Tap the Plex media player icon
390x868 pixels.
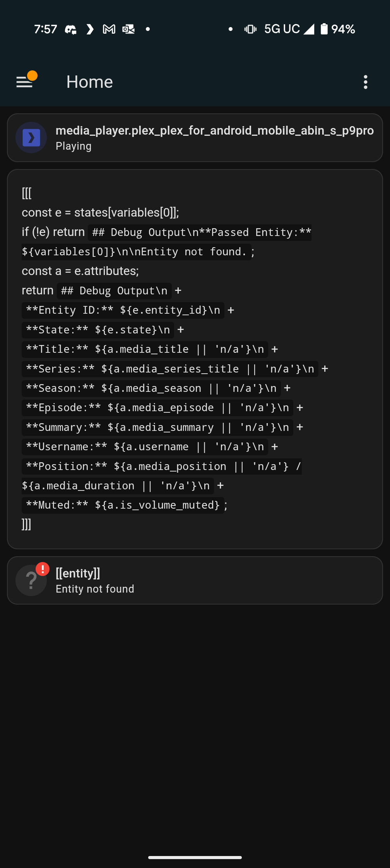[x=31, y=138]
